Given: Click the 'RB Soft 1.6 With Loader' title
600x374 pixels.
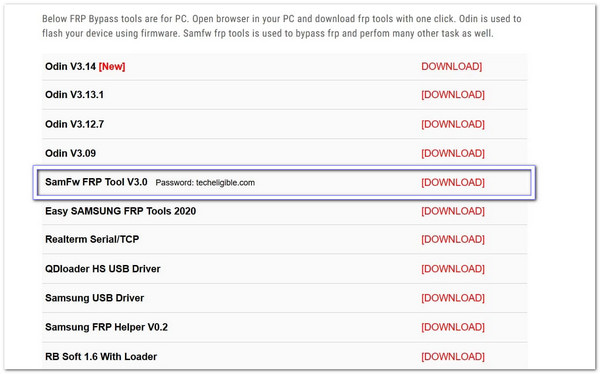Looking at the screenshot, I should click(x=101, y=356).
